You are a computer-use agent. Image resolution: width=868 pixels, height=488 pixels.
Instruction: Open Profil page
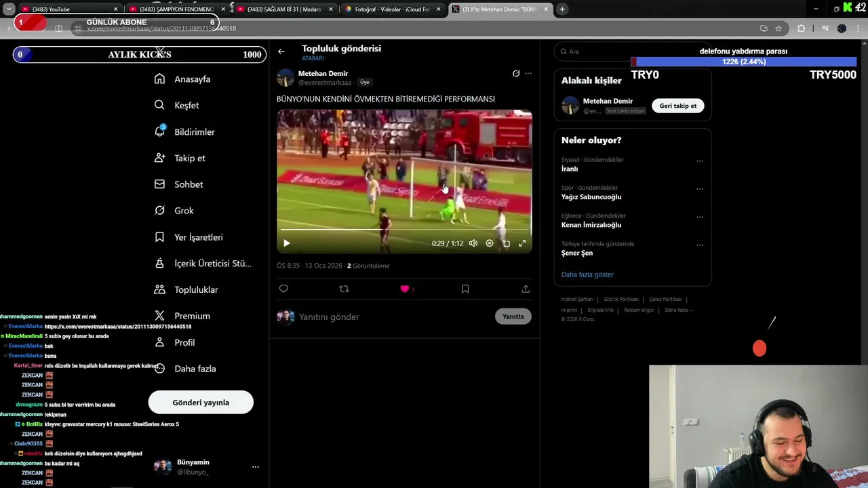[x=174, y=342]
